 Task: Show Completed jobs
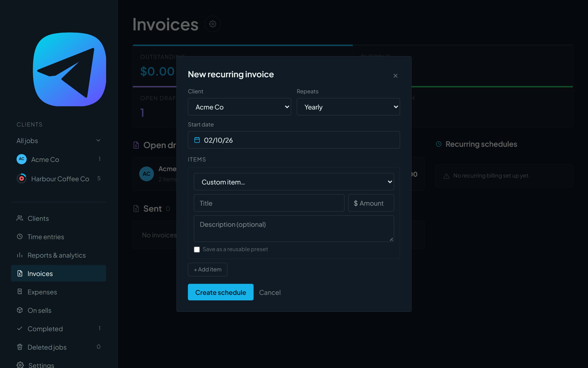click(59, 329)
